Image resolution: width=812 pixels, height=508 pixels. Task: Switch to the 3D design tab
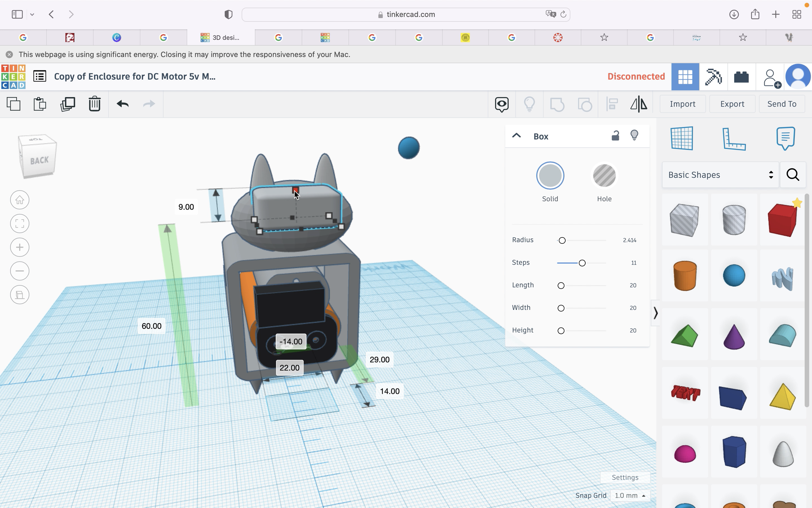(x=221, y=37)
